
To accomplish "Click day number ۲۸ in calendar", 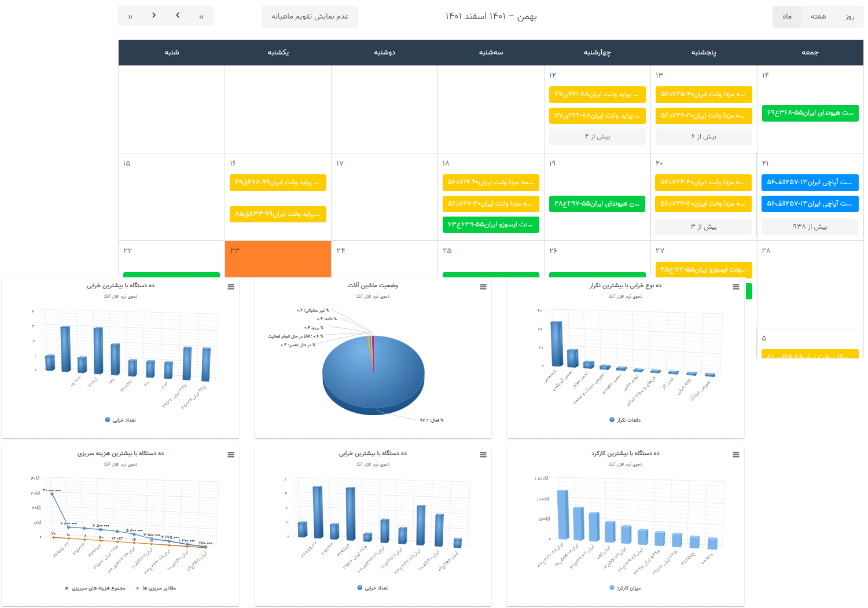I will point(766,251).
